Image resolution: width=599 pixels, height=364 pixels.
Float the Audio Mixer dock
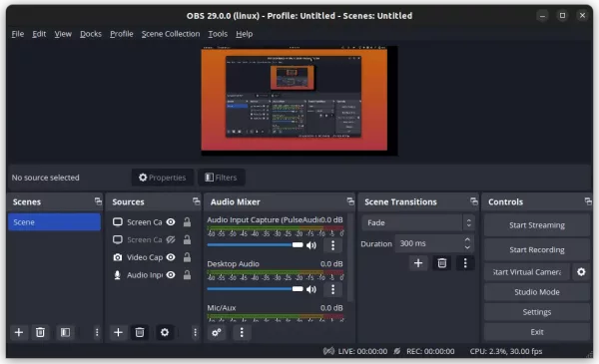[x=350, y=201]
